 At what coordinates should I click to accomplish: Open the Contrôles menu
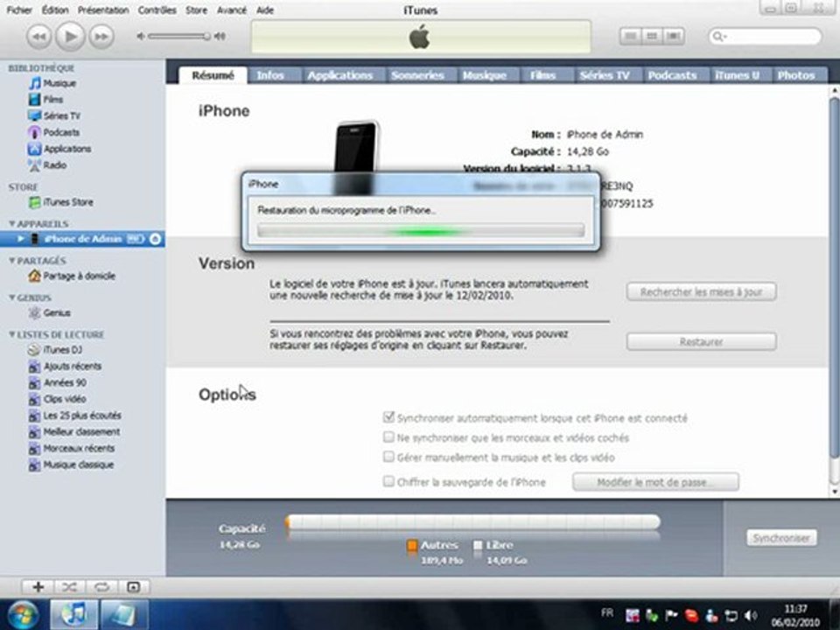point(157,10)
